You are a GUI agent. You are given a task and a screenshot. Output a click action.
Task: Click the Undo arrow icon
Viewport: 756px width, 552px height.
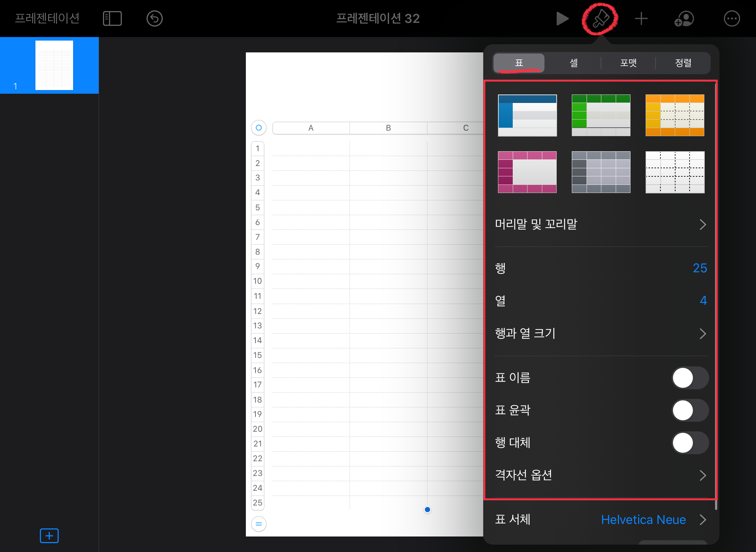click(154, 18)
